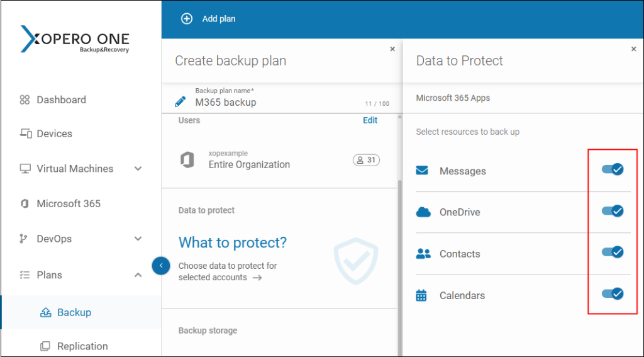This screenshot has width=644, height=357.
Task: Expand the DevOps chevron
Action: [138, 239]
